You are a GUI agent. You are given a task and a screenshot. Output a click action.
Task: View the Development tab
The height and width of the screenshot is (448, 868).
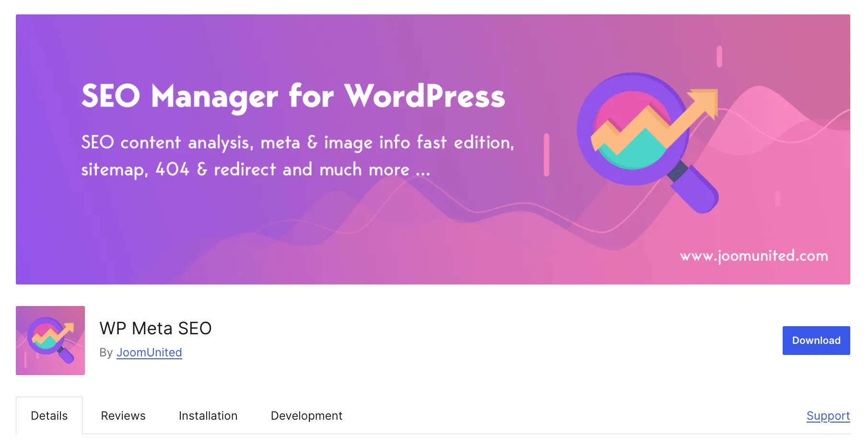coord(306,415)
